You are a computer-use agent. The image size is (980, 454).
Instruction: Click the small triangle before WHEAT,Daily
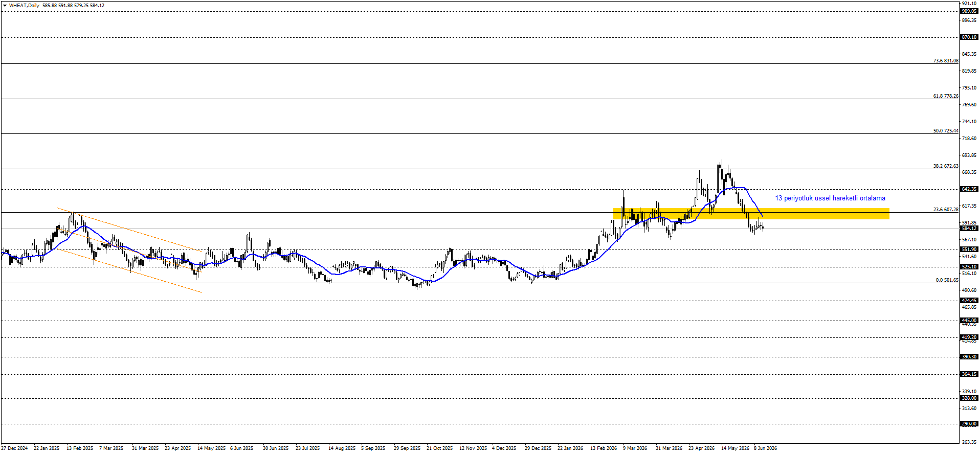5,6
